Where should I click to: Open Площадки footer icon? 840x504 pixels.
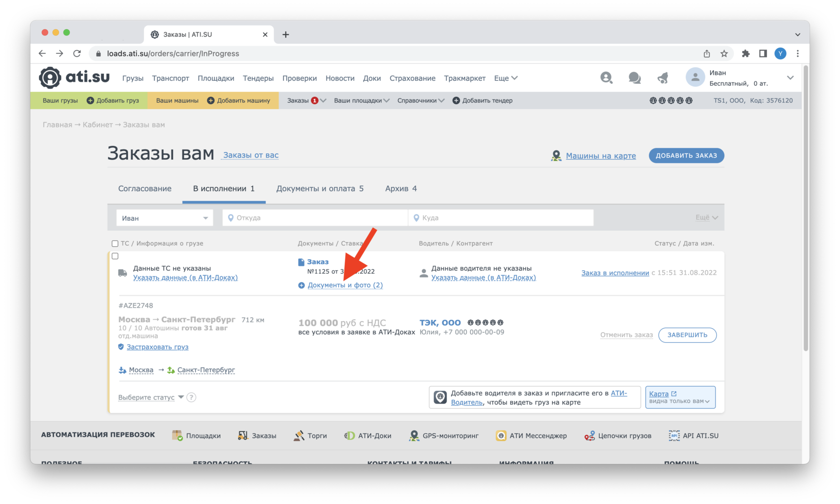177,436
